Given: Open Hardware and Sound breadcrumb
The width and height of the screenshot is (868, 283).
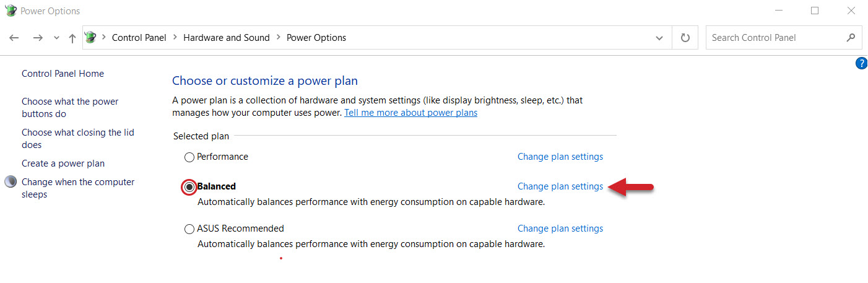Looking at the screenshot, I should (x=227, y=38).
